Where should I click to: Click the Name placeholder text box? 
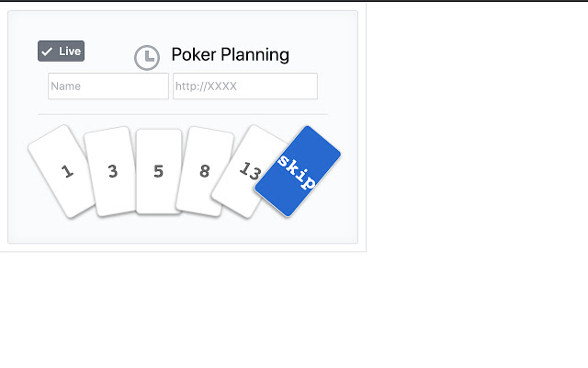[x=108, y=86]
